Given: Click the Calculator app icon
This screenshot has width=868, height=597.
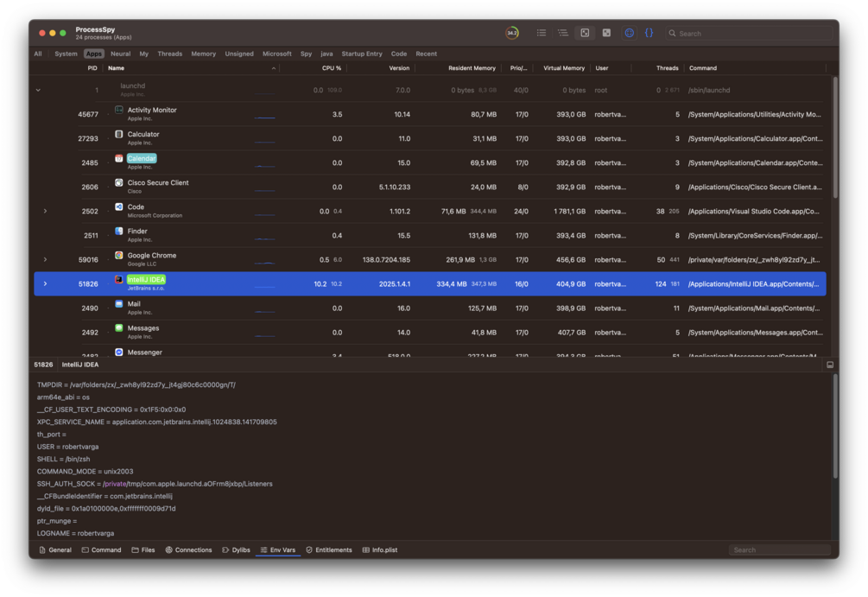Looking at the screenshot, I should click(119, 134).
